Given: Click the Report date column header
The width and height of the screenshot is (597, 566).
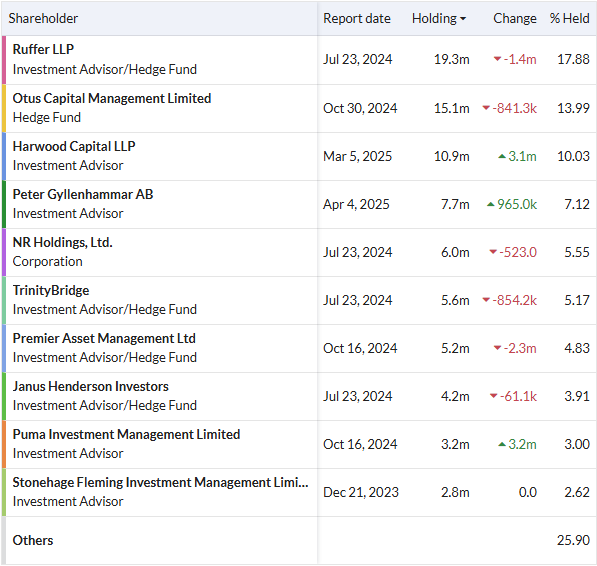Looking at the screenshot, I should coord(357,19).
